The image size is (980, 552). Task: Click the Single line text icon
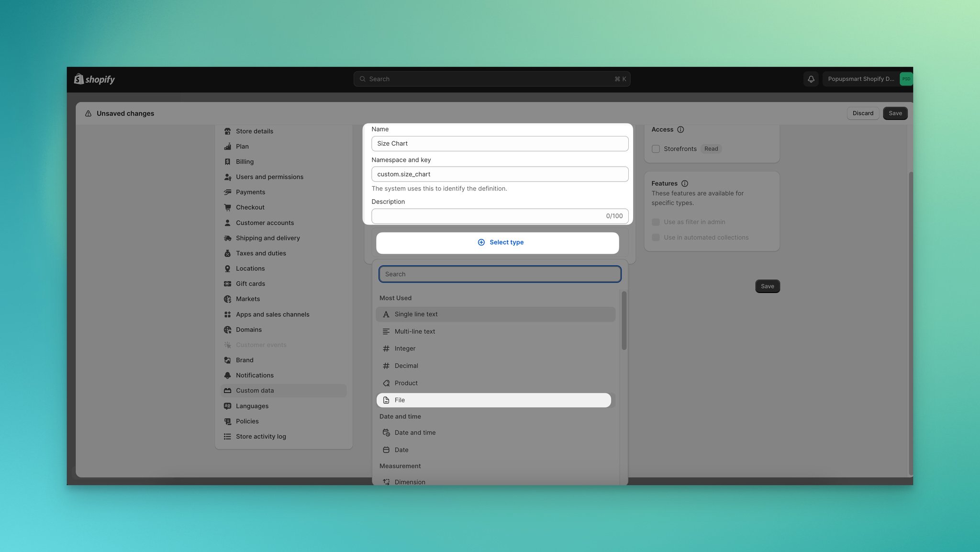386,314
